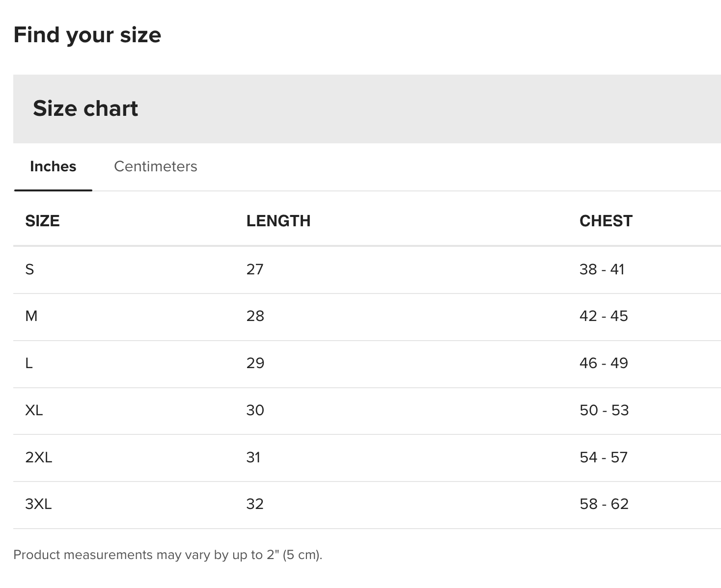
Task: Switch to the Centimeters tab
Action: click(155, 166)
